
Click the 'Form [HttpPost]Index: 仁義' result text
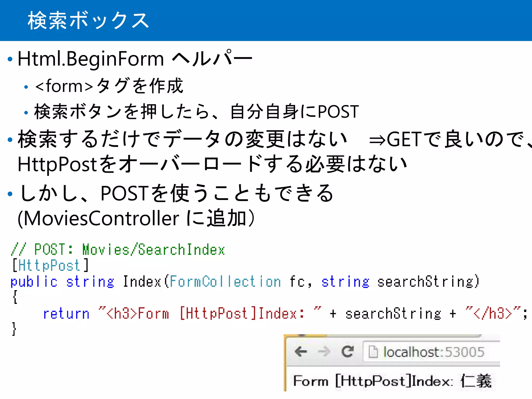[x=392, y=381]
